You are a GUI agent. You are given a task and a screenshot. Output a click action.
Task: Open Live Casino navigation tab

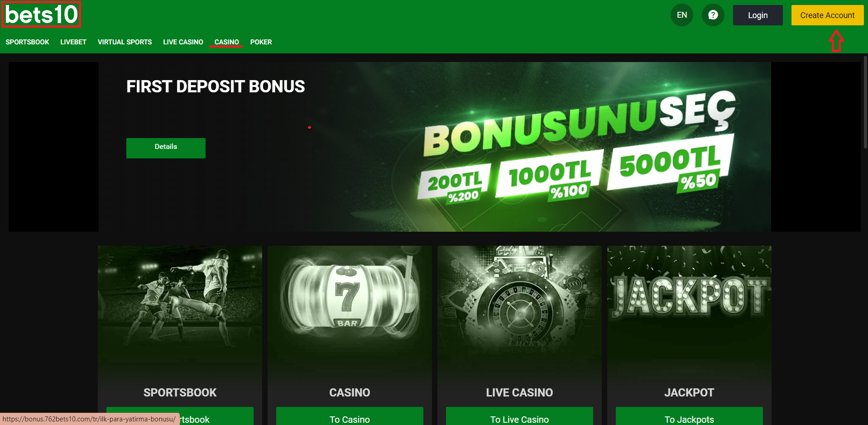183,42
